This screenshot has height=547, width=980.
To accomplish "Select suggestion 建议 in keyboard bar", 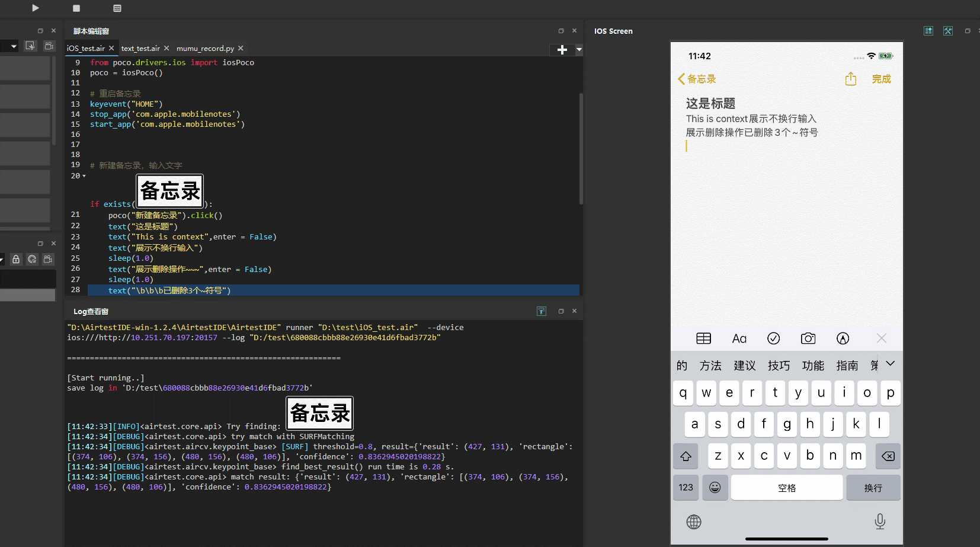I will pyautogui.click(x=745, y=366).
